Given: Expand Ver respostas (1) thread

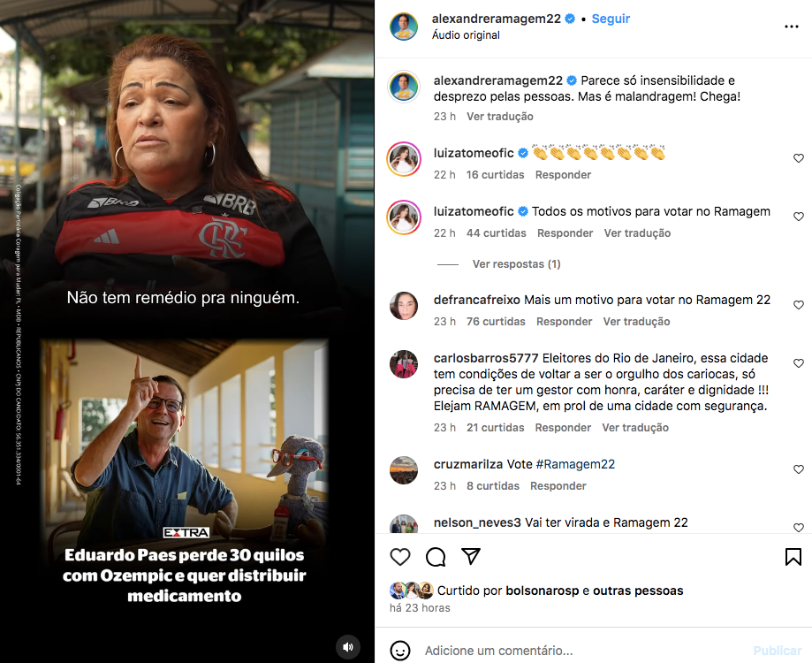Looking at the screenshot, I should tap(516, 264).
